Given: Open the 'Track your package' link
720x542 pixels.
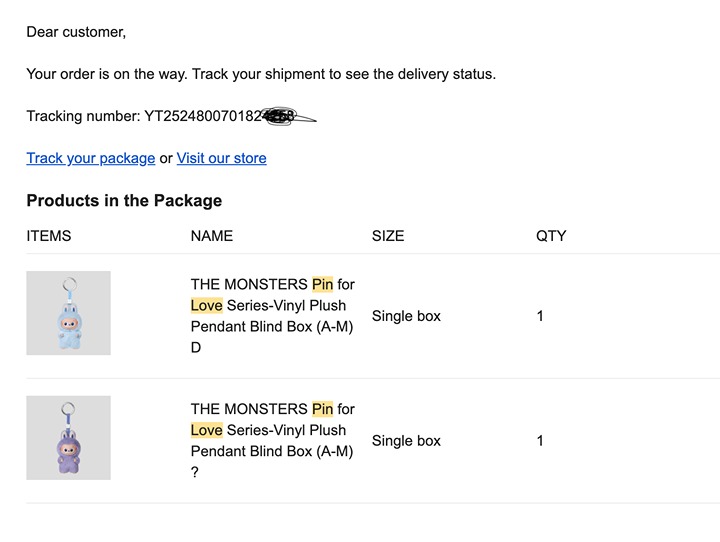Looking at the screenshot, I should tap(90, 158).
